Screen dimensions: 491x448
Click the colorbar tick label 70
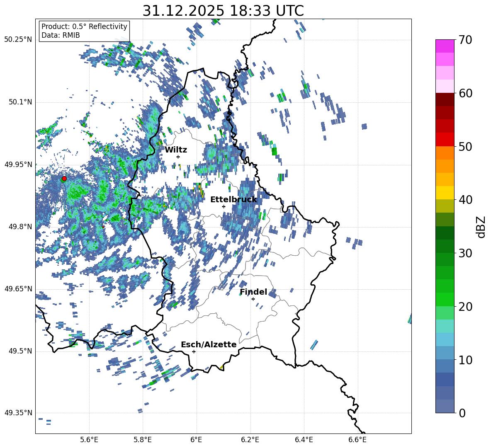coord(465,40)
